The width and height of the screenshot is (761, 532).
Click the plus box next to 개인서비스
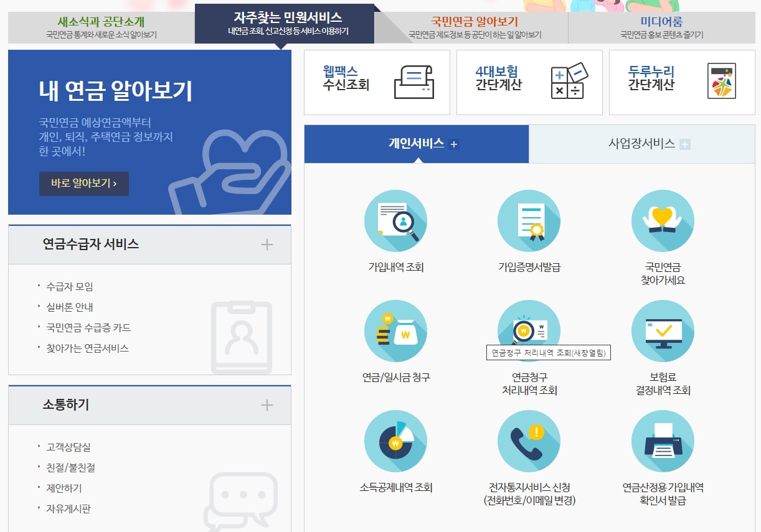(454, 144)
